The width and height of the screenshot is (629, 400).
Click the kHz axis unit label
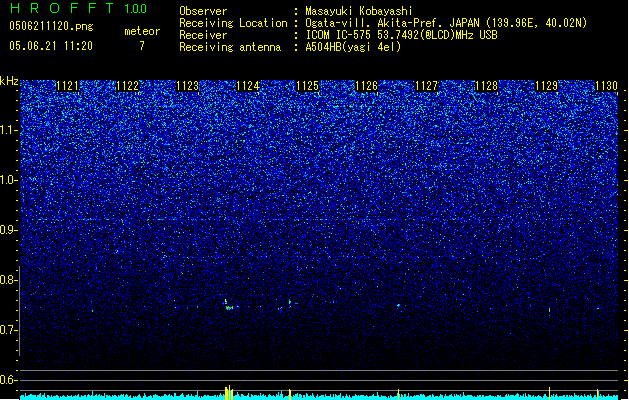9,81
